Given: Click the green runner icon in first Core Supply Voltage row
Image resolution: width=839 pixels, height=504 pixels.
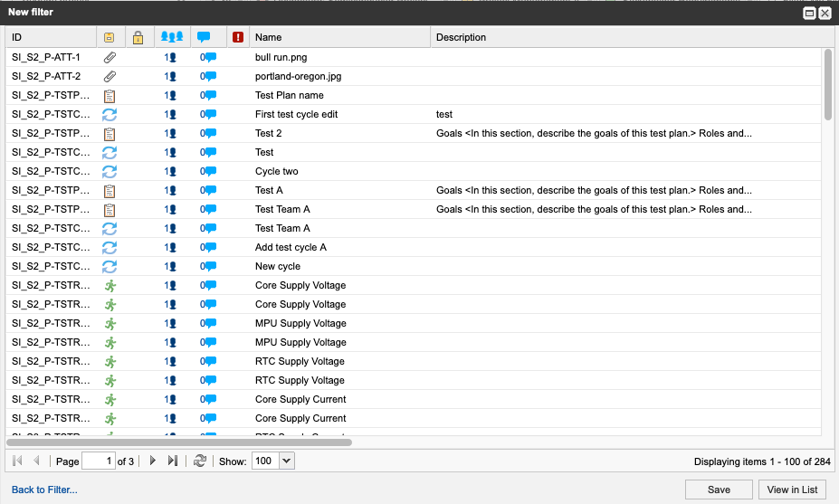Looking at the screenshot, I should point(110,285).
